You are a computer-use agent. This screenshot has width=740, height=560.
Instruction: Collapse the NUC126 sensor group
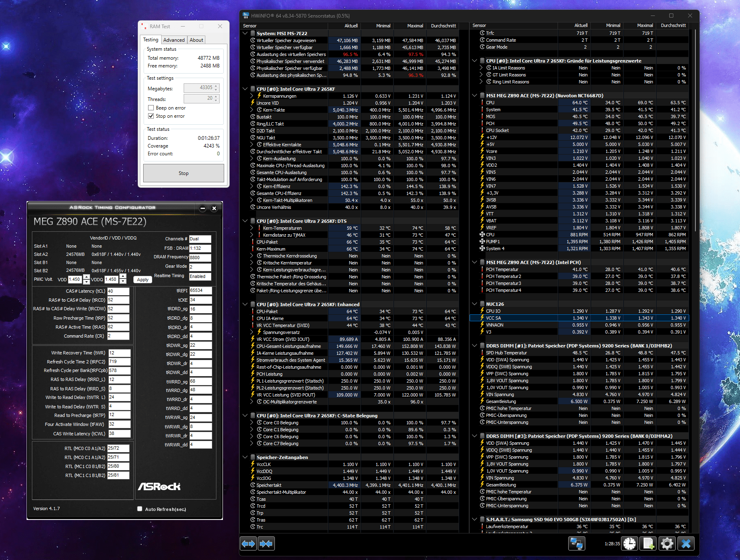pos(475,304)
